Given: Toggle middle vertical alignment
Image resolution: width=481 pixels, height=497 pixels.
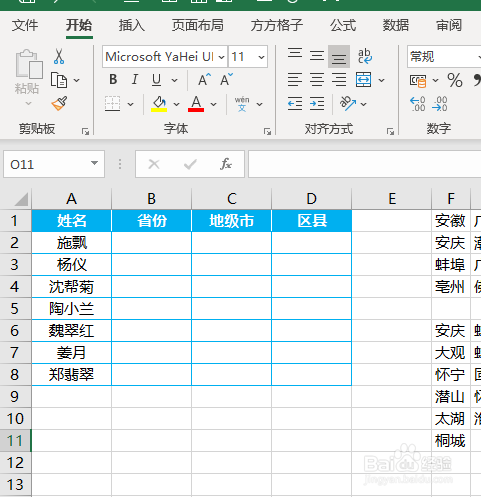Looking at the screenshot, I should point(317,56).
